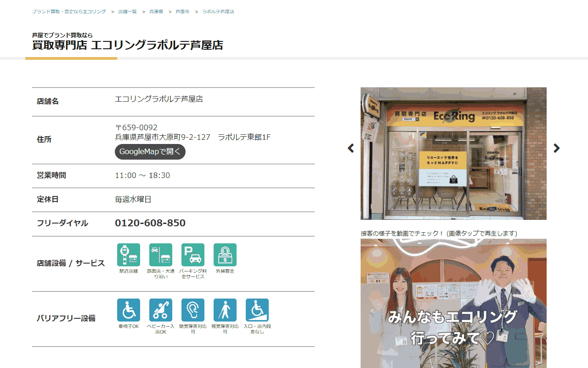
Task: Open 店舗一覧 breadcrumb link
Action: (127, 11)
